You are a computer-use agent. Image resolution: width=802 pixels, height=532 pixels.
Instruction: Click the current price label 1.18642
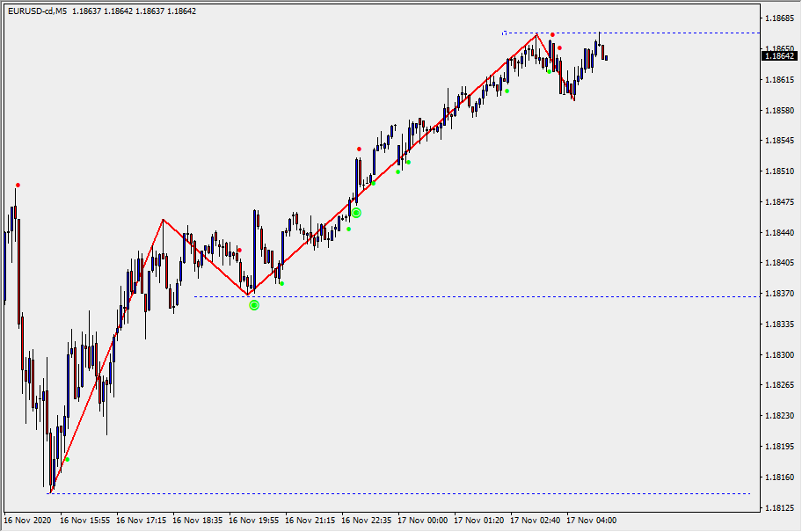(779, 55)
